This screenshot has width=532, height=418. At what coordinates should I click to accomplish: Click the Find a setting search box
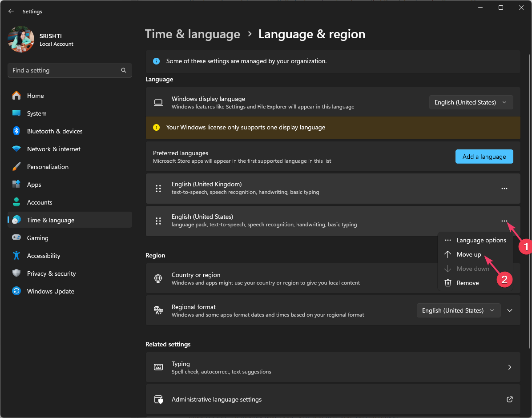[64, 70]
